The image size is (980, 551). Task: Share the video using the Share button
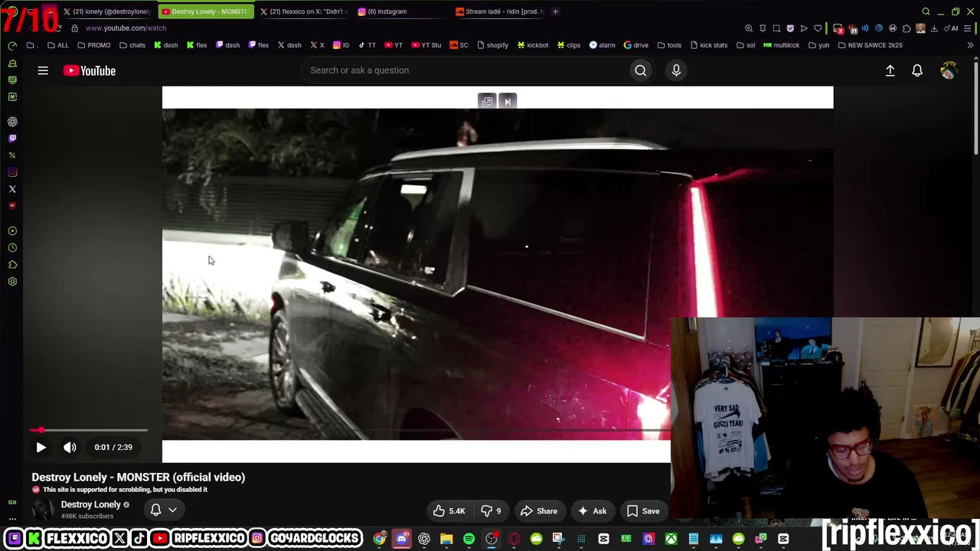tap(539, 511)
